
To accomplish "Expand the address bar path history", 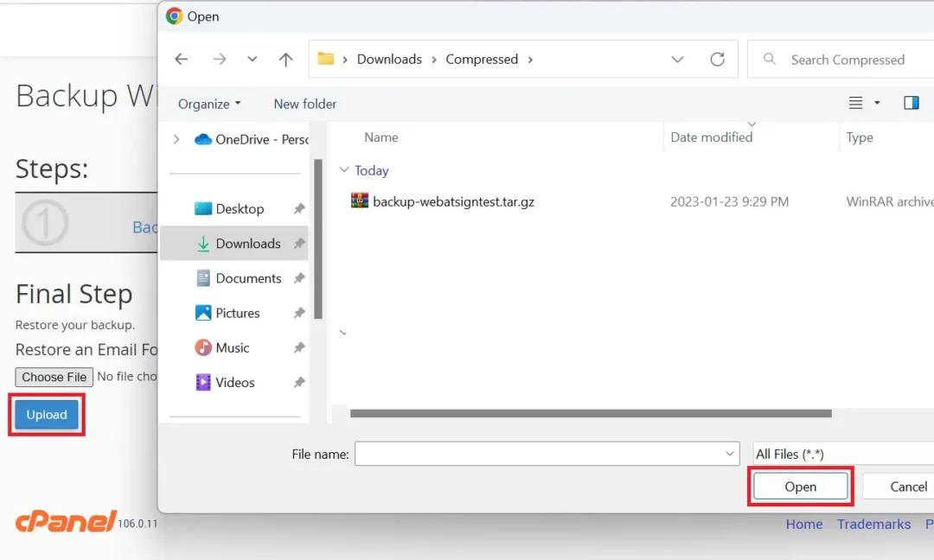I will [678, 59].
